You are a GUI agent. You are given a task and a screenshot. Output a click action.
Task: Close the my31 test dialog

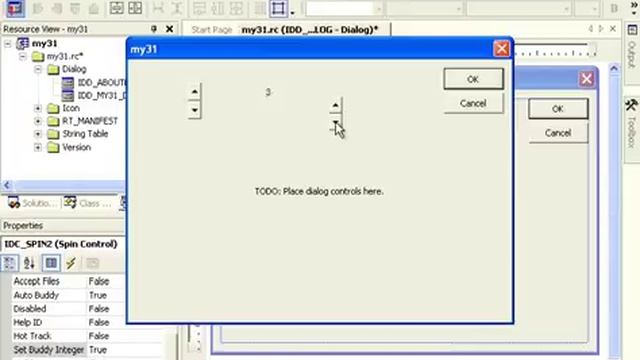coord(502,49)
